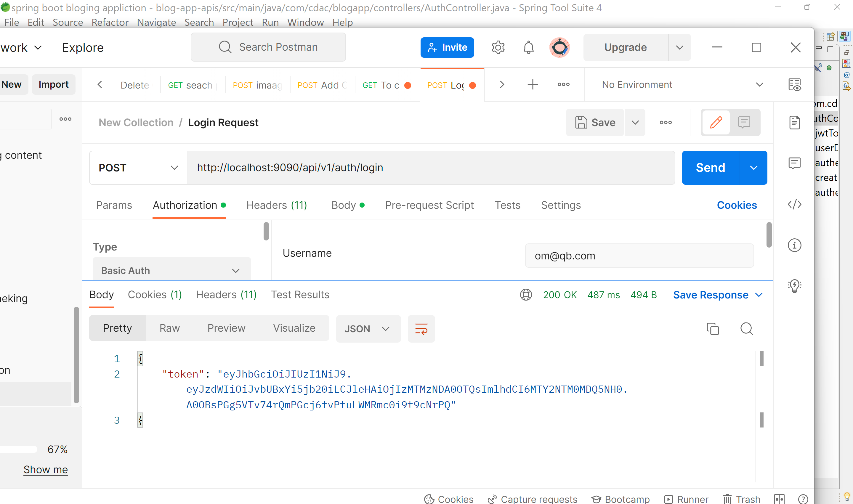Expand the No Environment selector
The height and width of the screenshot is (504, 853).
click(760, 85)
